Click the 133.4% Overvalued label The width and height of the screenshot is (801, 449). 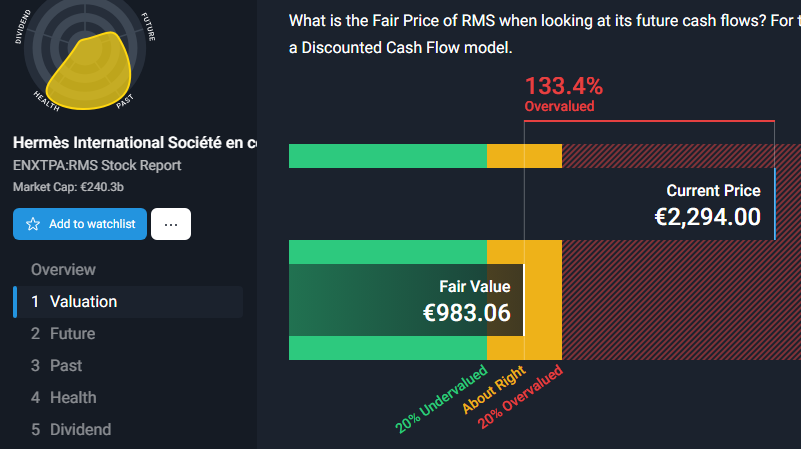tap(563, 93)
